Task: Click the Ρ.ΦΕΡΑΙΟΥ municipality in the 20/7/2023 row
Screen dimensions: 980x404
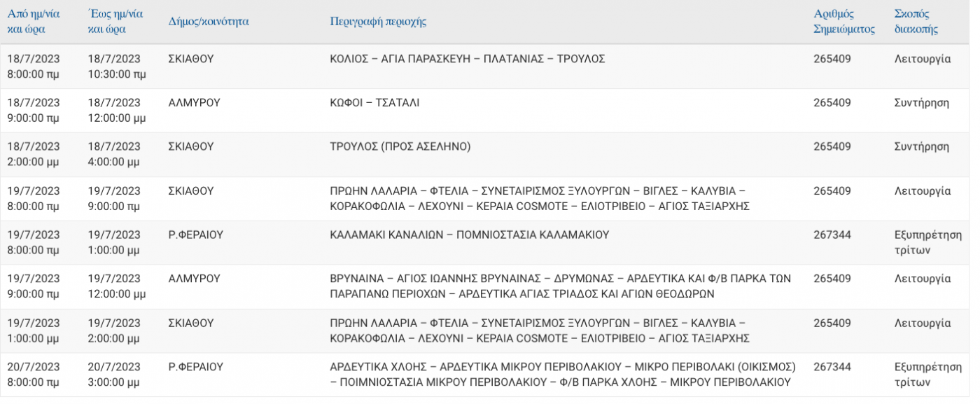Action: point(195,367)
